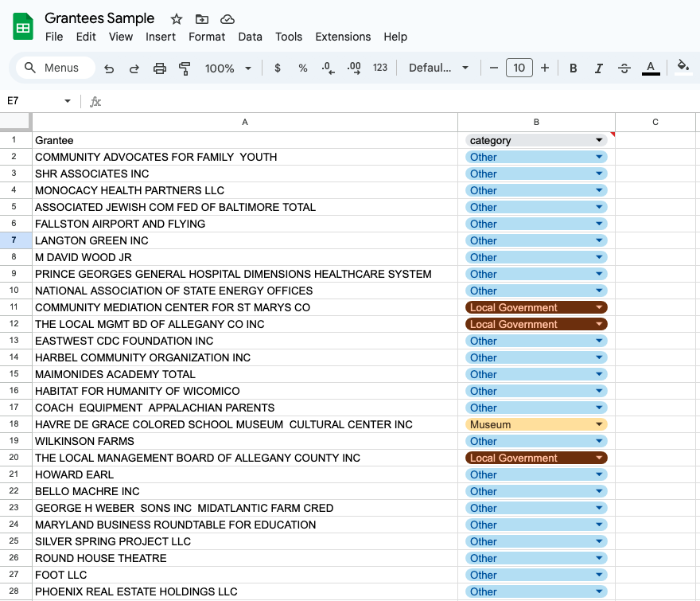Open the Default font dropdown
Viewport: 700px width, 601px height.
coord(438,68)
